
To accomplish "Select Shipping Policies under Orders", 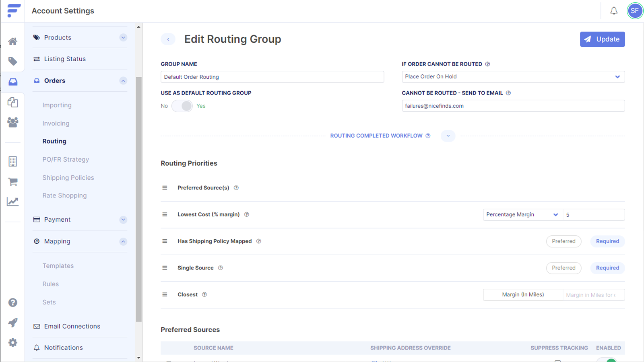I will pos(68,177).
